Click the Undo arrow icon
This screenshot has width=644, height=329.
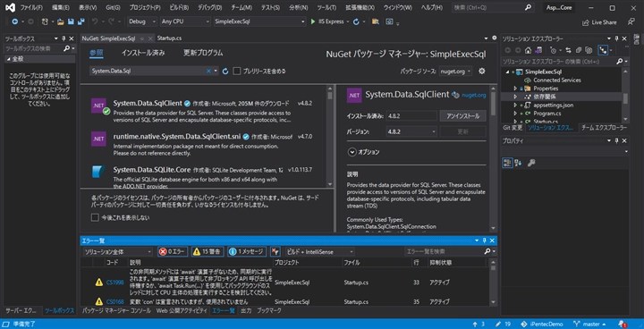coord(95,21)
